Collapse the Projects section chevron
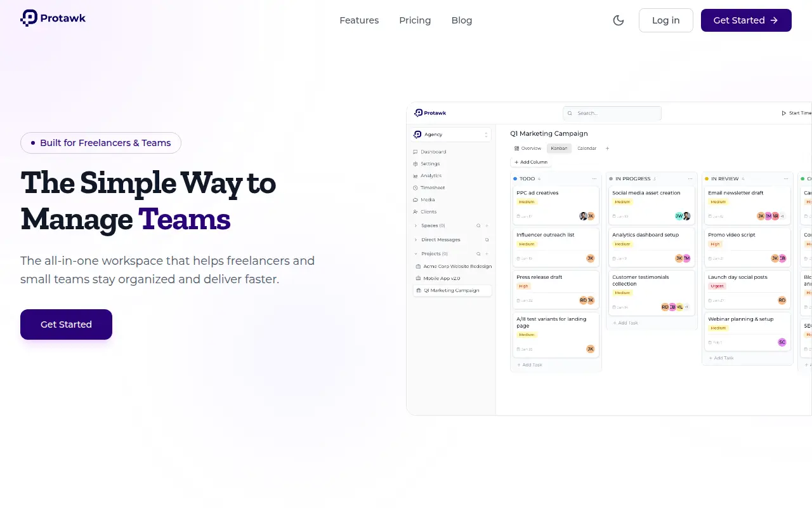This screenshot has height=508, width=812. [x=416, y=254]
